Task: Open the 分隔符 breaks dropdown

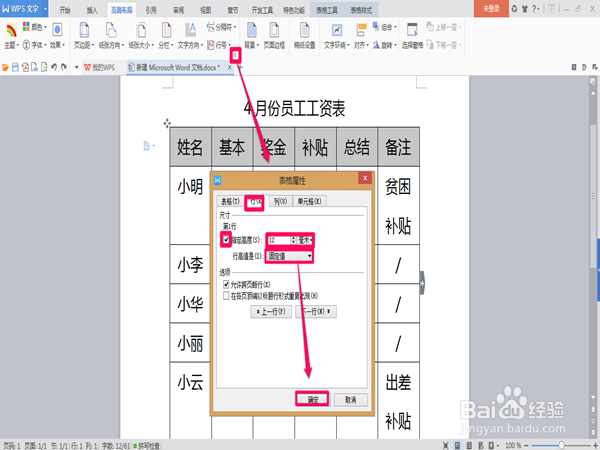Action: [x=222, y=27]
